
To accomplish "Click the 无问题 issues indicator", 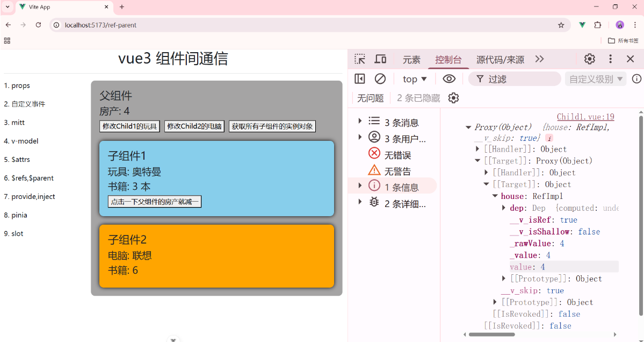I will point(371,98).
